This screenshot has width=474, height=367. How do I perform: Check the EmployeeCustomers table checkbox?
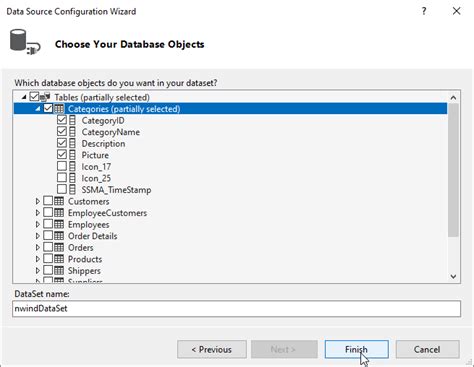pos(48,213)
